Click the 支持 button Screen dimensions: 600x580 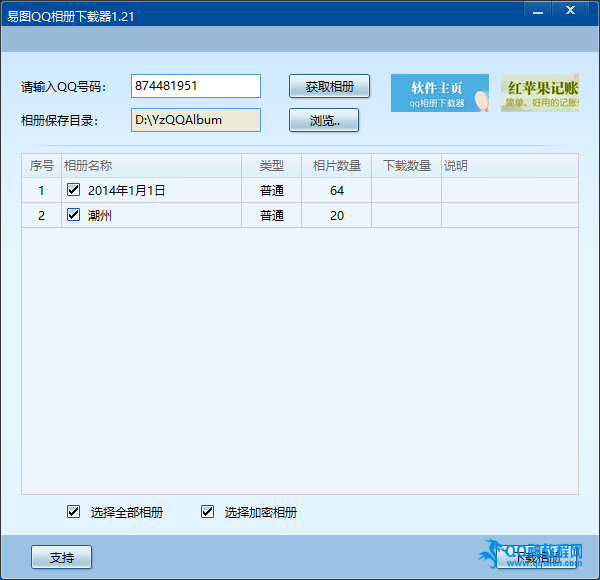[61, 557]
